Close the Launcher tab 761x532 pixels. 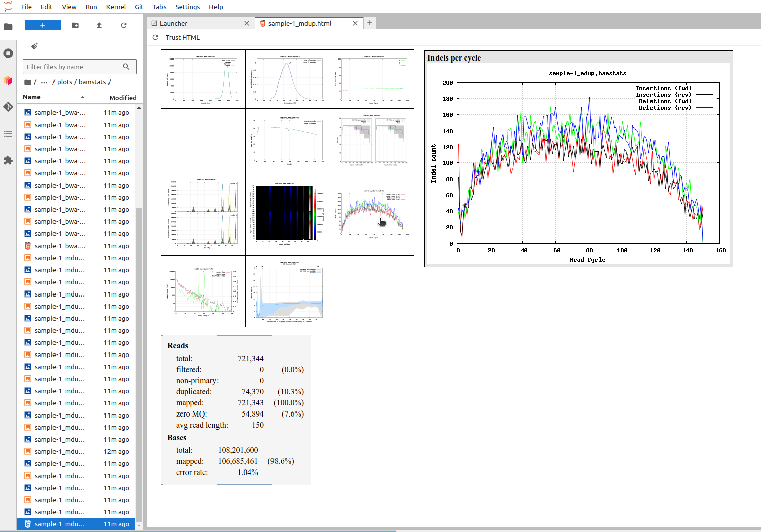tap(247, 23)
